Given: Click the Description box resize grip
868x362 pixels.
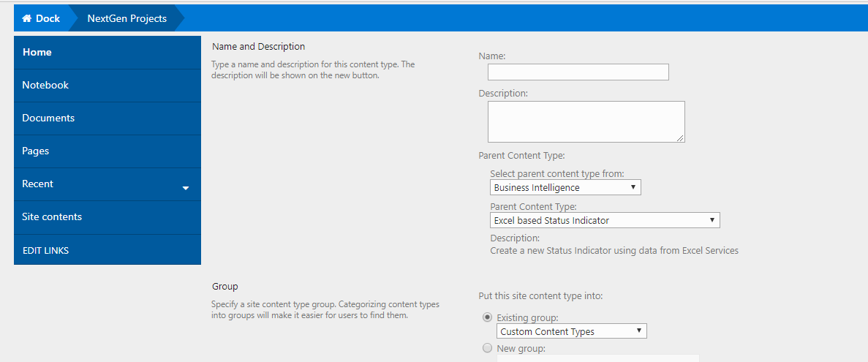Looking at the screenshot, I should click(x=680, y=137).
